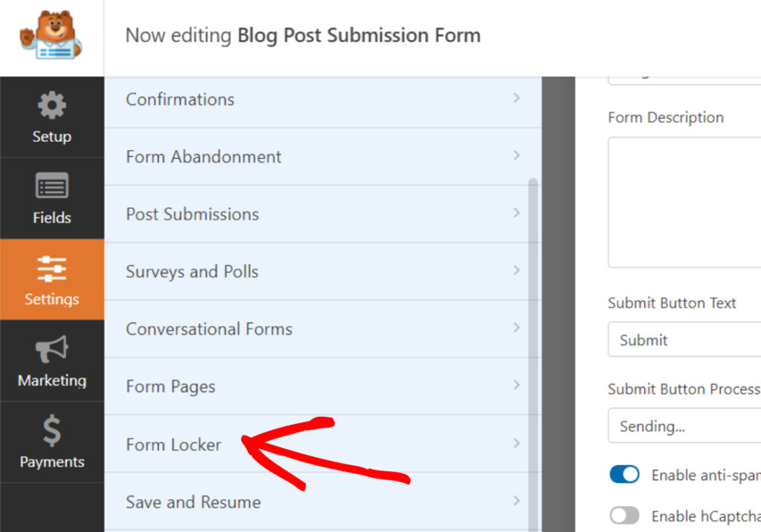Expand the Confirmations settings chevron
761x532 pixels.
tap(517, 99)
